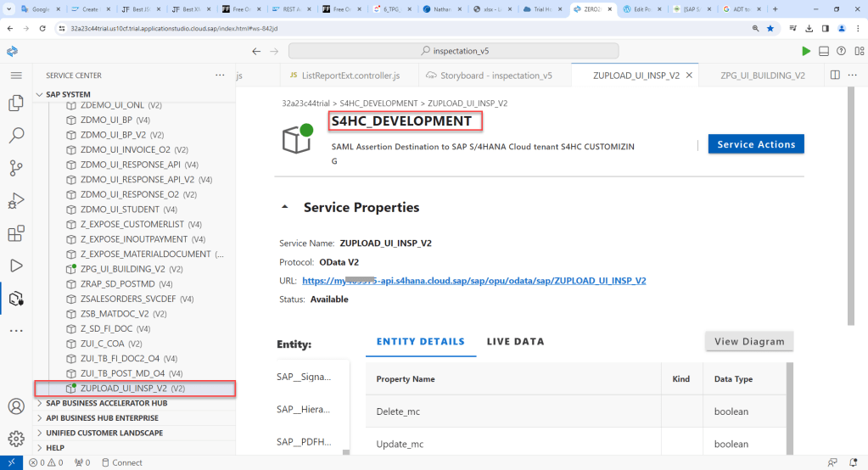This screenshot has width=868, height=470.
Task: Collapse the SAP SYSTEM section
Action: [40, 94]
